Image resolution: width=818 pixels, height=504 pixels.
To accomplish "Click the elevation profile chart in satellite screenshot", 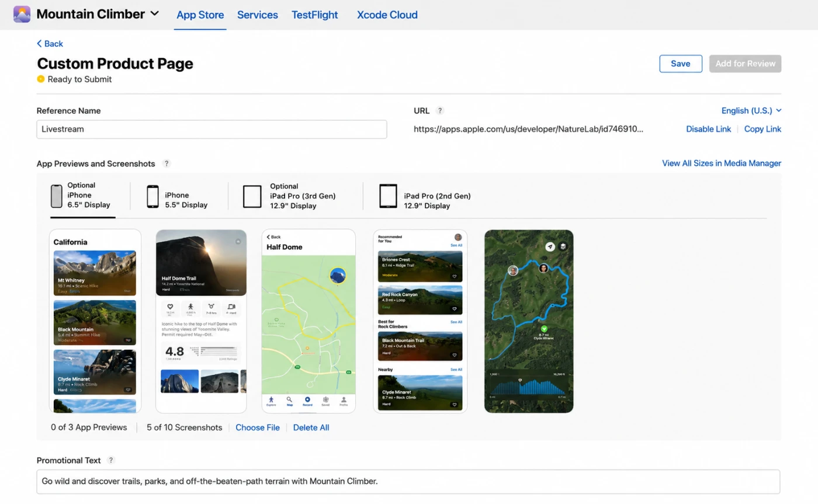I will pos(528,387).
